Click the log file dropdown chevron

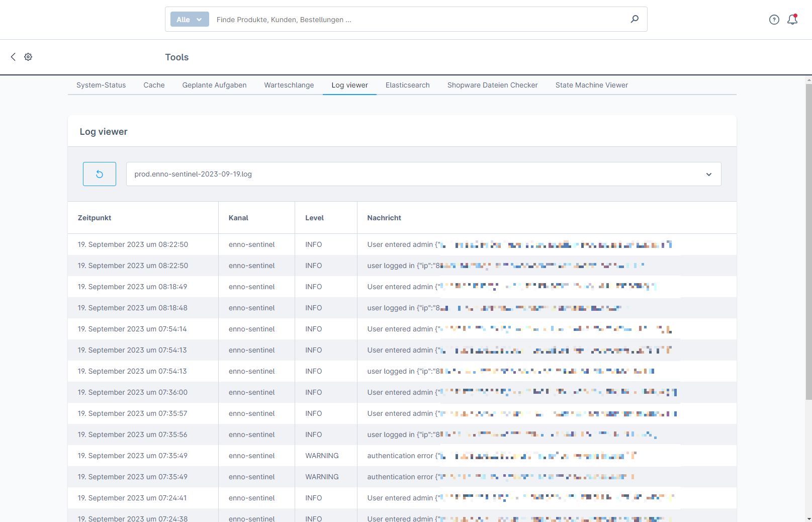[x=709, y=175]
